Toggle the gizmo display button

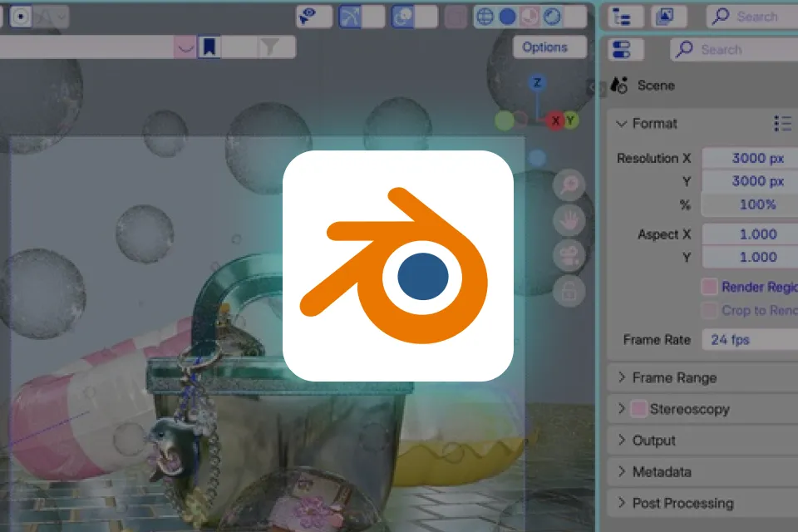350,17
